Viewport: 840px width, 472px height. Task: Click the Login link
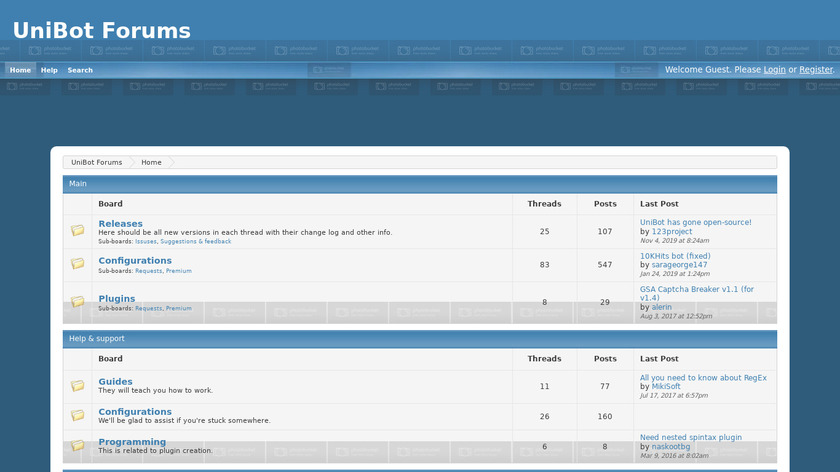pyautogui.click(x=774, y=70)
